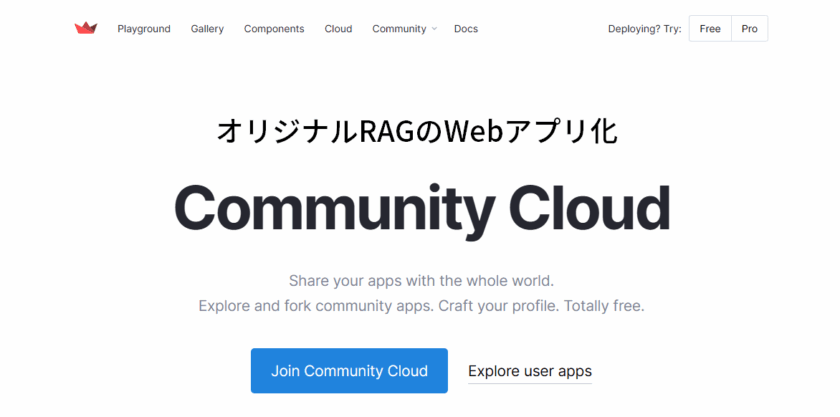The image size is (840, 417).
Task: Open the Playground nav item
Action: click(144, 29)
